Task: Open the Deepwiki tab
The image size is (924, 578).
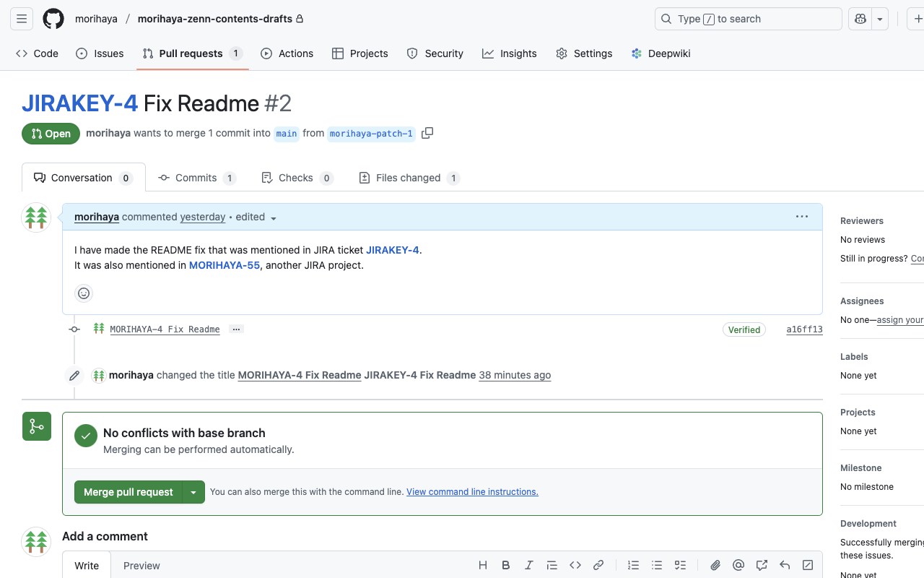Action: coord(661,53)
